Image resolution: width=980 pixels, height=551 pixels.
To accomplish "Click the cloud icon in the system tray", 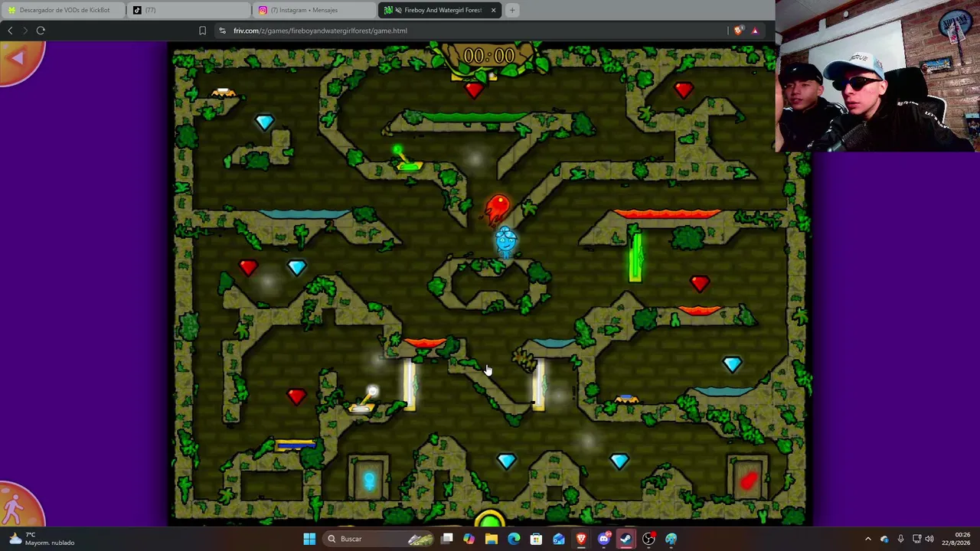I will 884,539.
